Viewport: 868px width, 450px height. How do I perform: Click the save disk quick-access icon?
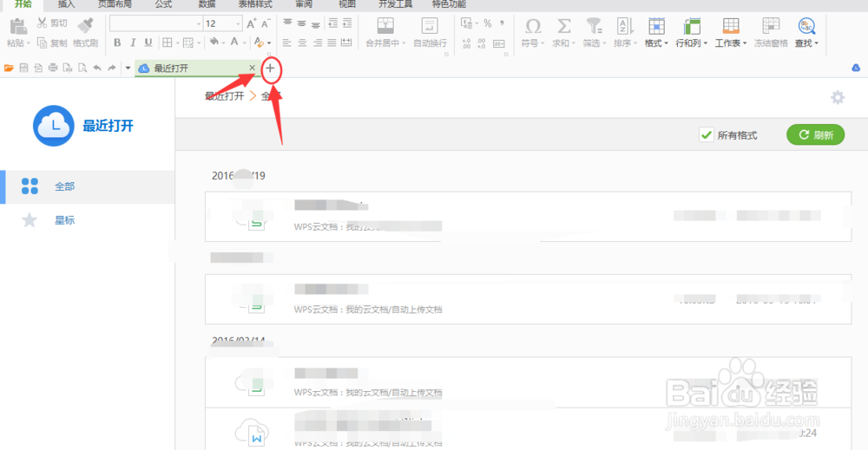click(x=23, y=68)
